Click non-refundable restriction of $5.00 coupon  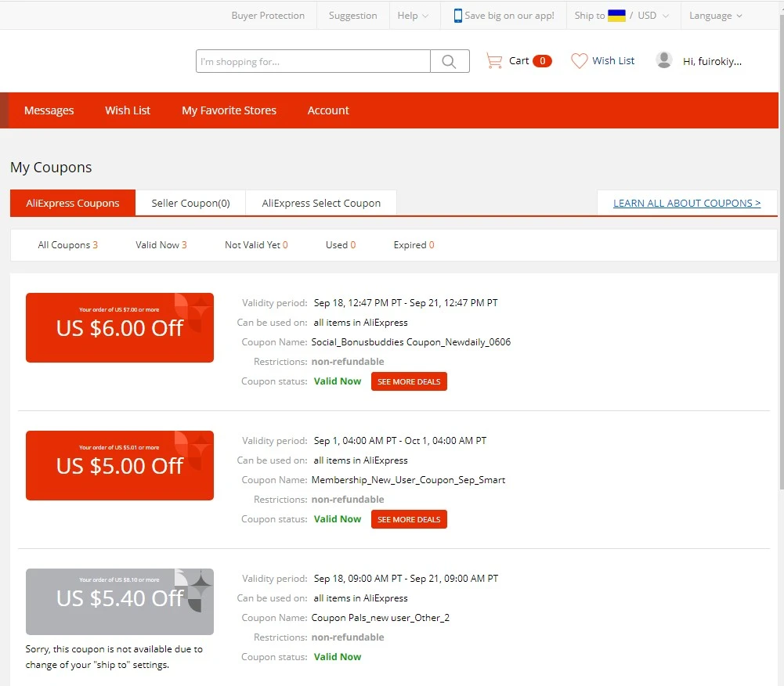coord(348,500)
